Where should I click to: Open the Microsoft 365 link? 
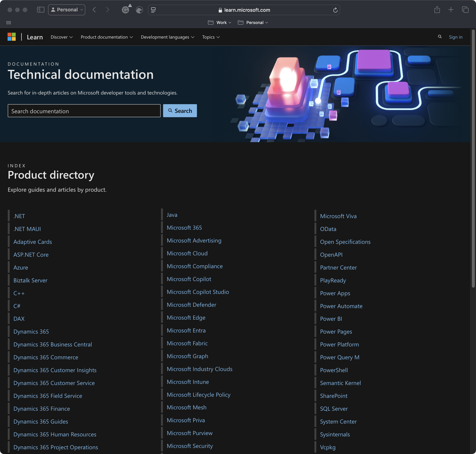tap(184, 227)
